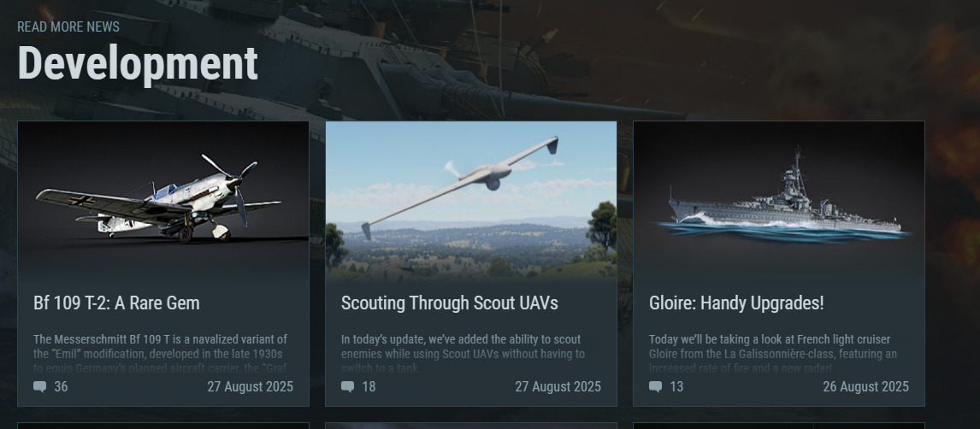Click the 27 August 2025 date on UAVs card
The image size is (980, 429).
(558, 387)
